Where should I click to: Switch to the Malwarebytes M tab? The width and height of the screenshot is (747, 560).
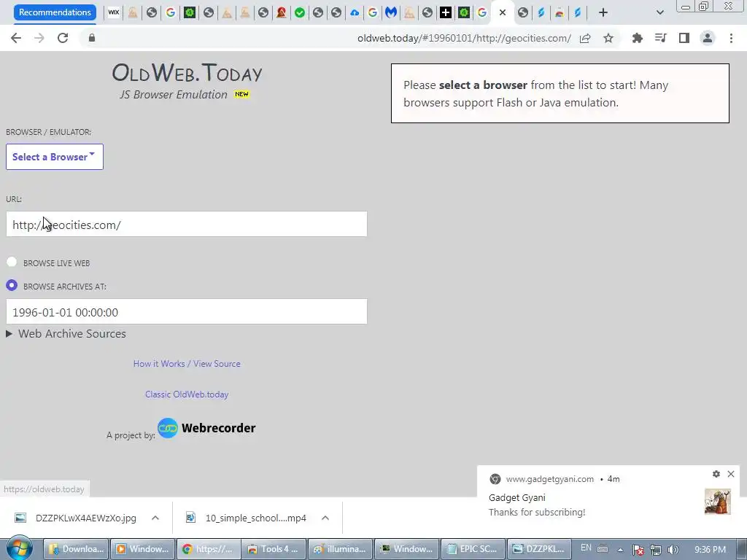391,13
